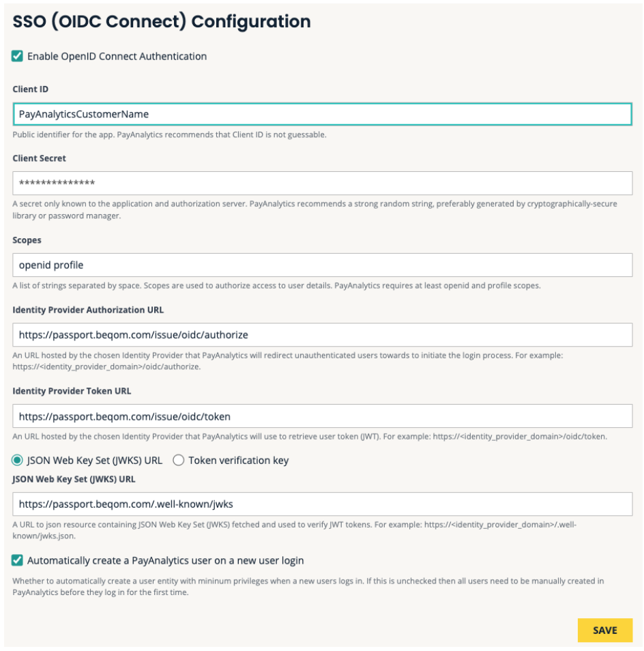Click the help text about scopes separated by space

click(x=276, y=285)
